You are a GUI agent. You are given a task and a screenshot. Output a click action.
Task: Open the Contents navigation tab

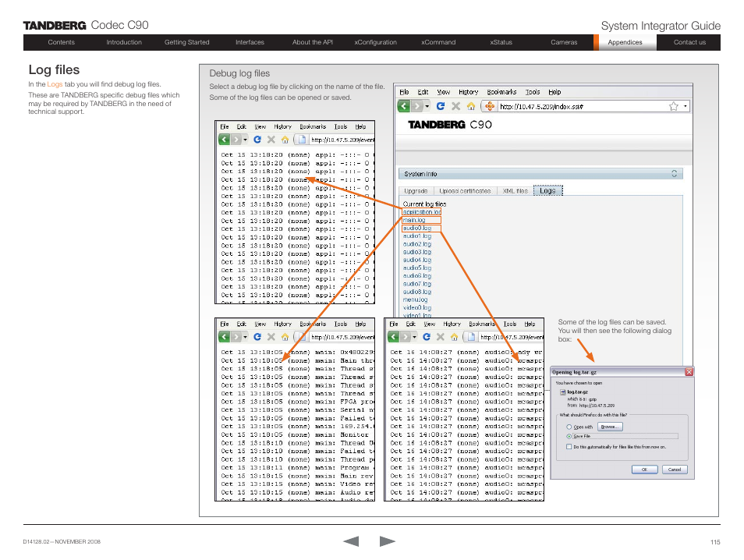(61, 42)
